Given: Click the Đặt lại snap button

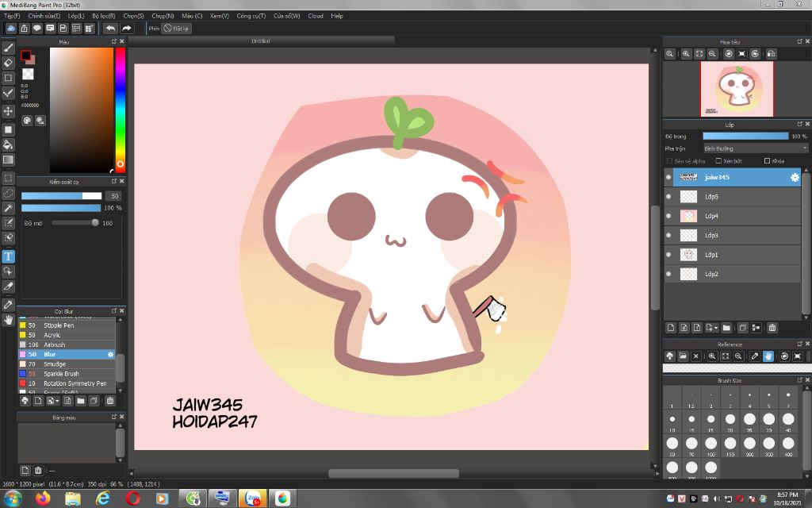Looking at the screenshot, I should 176,29.
